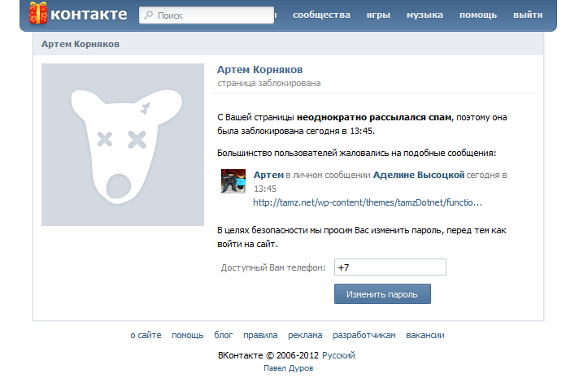Focus the Поиск search field
Viewport: 588px width, 391px height.
207,15
